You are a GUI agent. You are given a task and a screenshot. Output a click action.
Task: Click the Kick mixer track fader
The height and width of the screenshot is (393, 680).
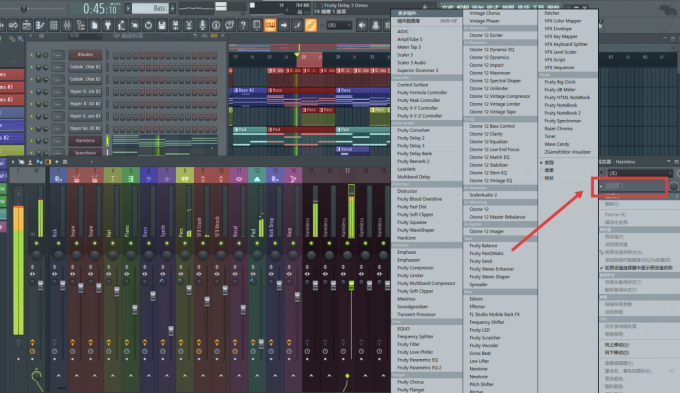point(62,285)
